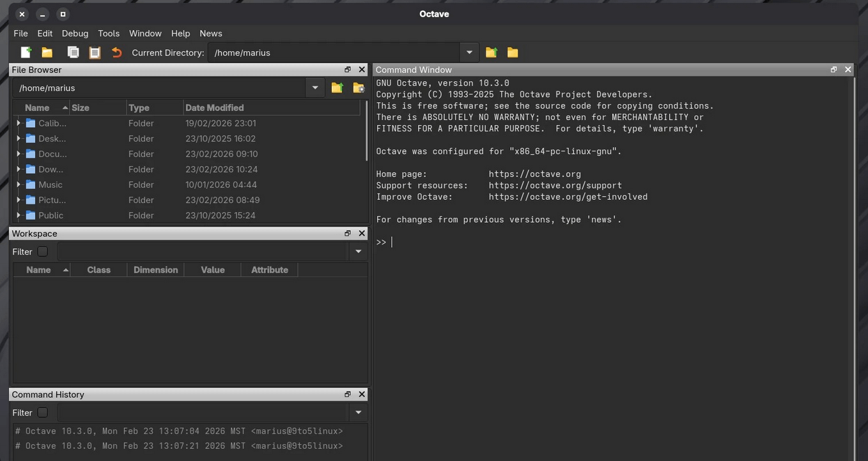Enable the Command History filter checkbox
This screenshot has width=868, height=461.
[42, 412]
